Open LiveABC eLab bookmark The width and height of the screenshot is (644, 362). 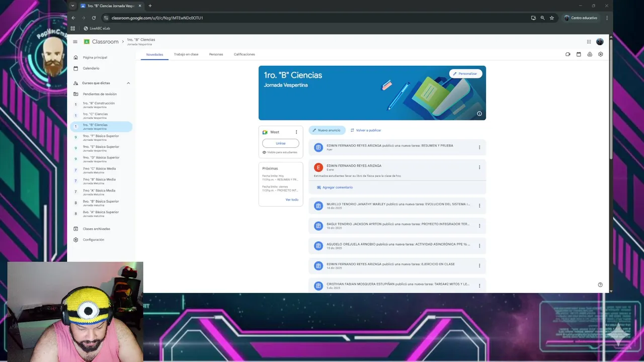[x=97, y=28]
